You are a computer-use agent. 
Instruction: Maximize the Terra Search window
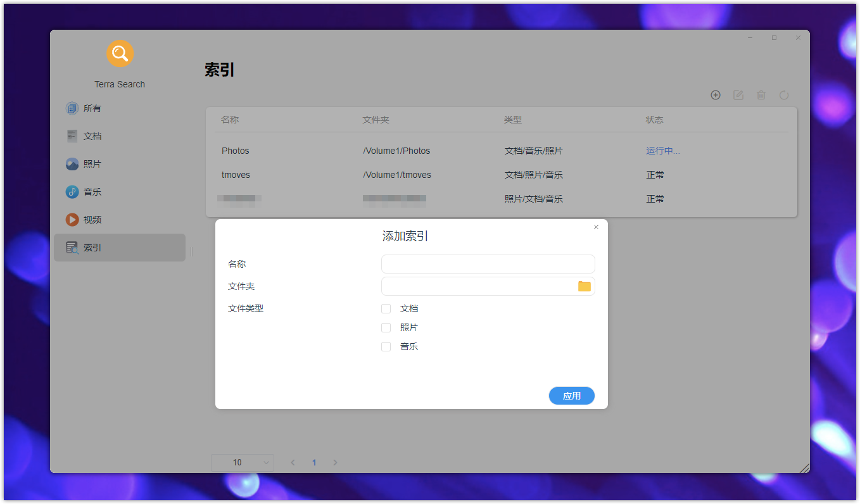(x=774, y=38)
